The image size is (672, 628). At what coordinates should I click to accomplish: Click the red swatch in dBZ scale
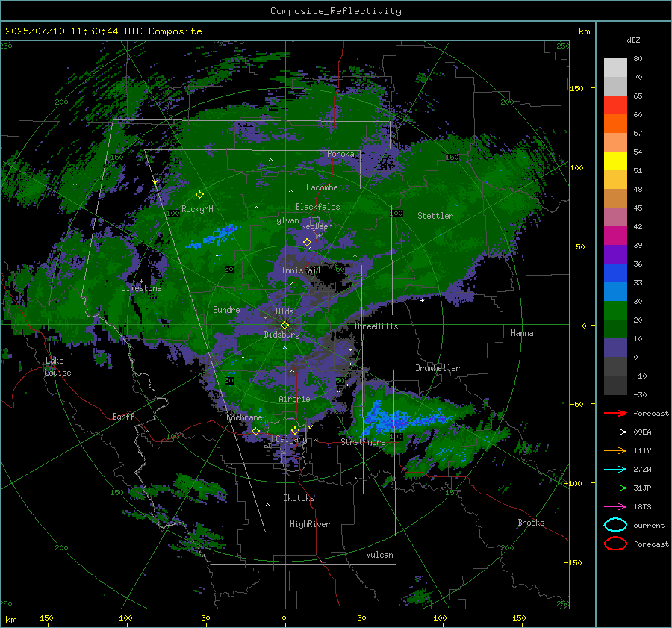pyautogui.click(x=615, y=105)
